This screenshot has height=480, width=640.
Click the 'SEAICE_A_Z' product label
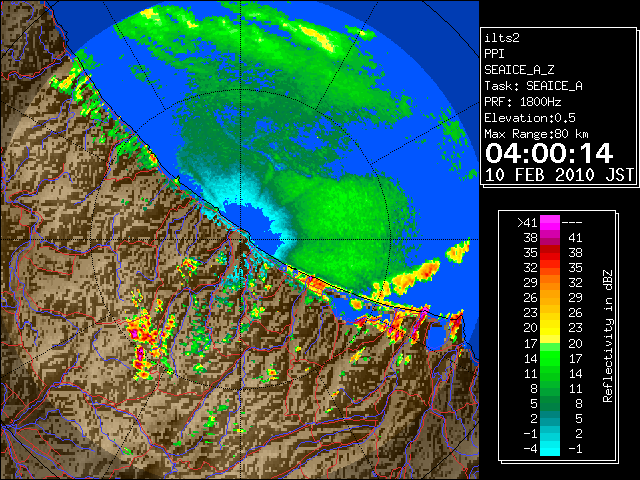tap(519, 70)
